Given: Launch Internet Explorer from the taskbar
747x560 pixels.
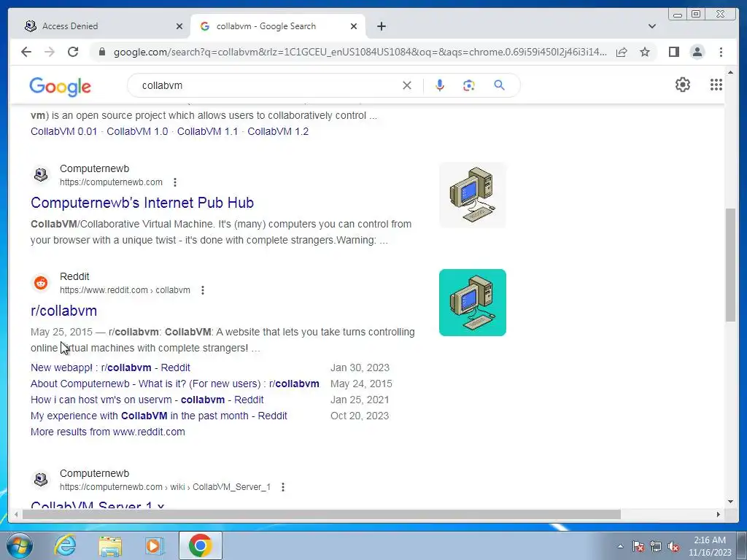Looking at the screenshot, I should (65, 545).
